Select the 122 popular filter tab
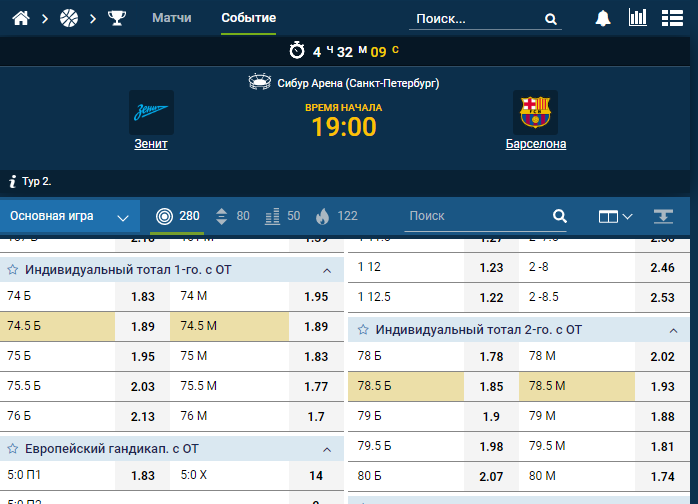698x504 pixels. [x=337, y=216]
